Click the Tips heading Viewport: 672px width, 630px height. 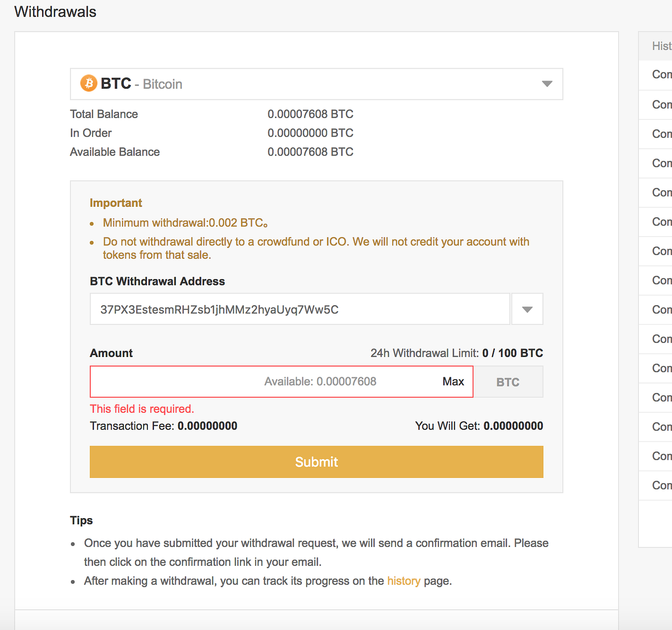[x=82, y=521]
